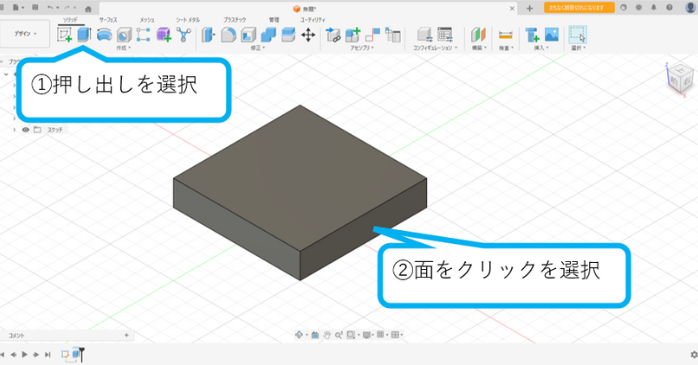The height and width of the screenshot is (365, 698).
Task: Open the File menu dropdown
Action: coord(18,8)
